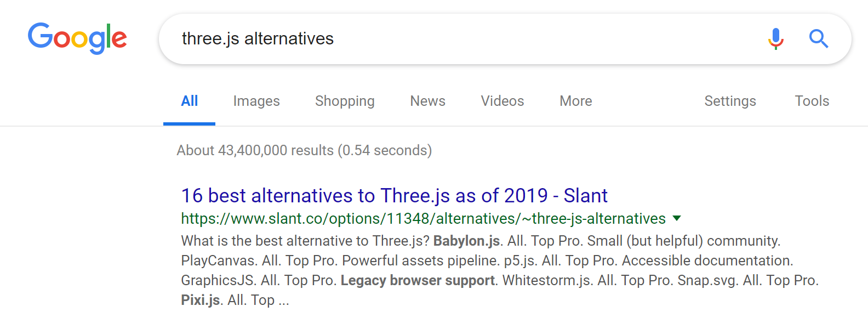Click the Google logo
868x323 pixels.
[77, 38]
